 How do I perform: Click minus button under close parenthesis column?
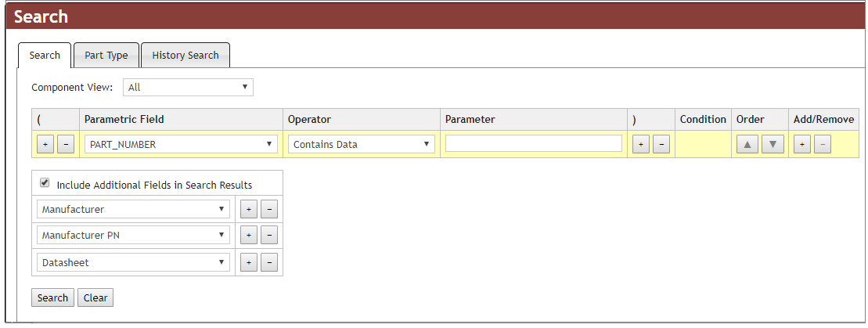(x=661, y=144)
